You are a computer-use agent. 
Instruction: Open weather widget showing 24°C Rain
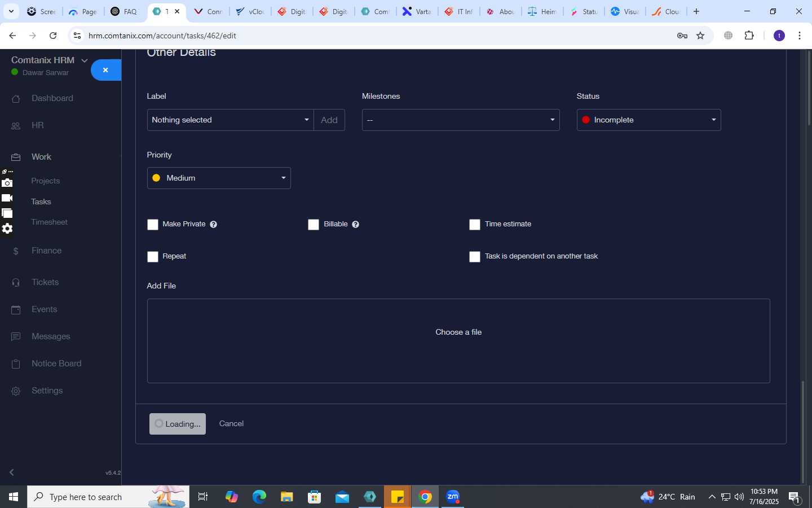[x=668, y=497]
